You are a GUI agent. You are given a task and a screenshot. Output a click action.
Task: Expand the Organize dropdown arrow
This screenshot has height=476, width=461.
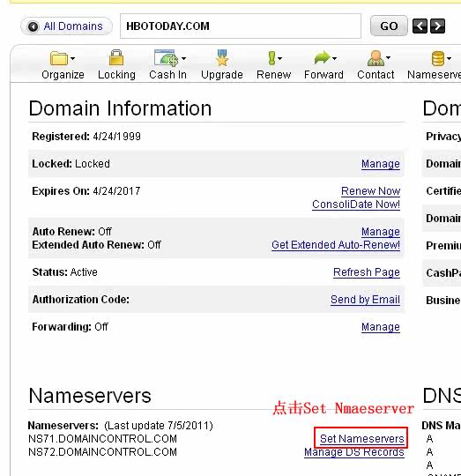[72, 58]
